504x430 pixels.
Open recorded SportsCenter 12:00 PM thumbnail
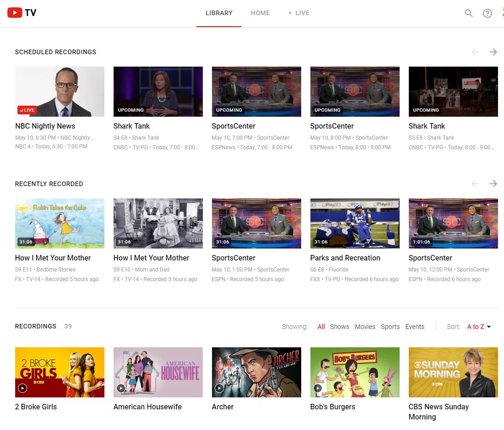pyautogui.click(x=453, y=224)
